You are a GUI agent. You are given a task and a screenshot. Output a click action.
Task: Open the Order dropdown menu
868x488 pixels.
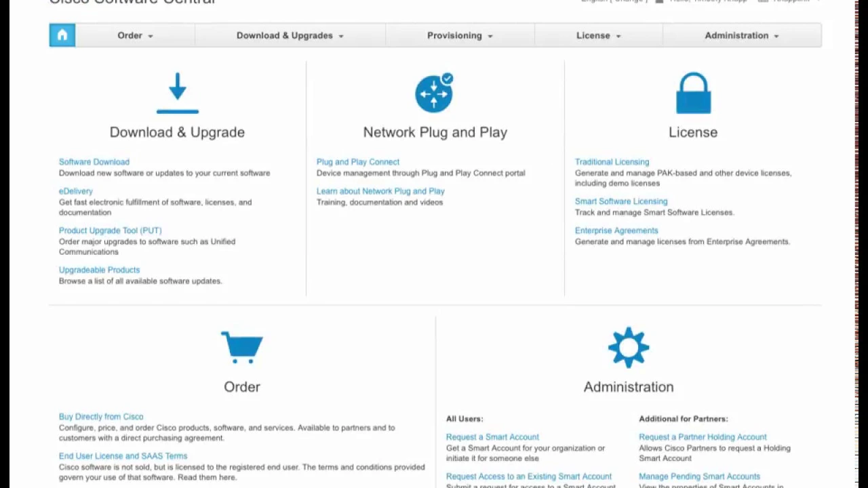[135, 35]
